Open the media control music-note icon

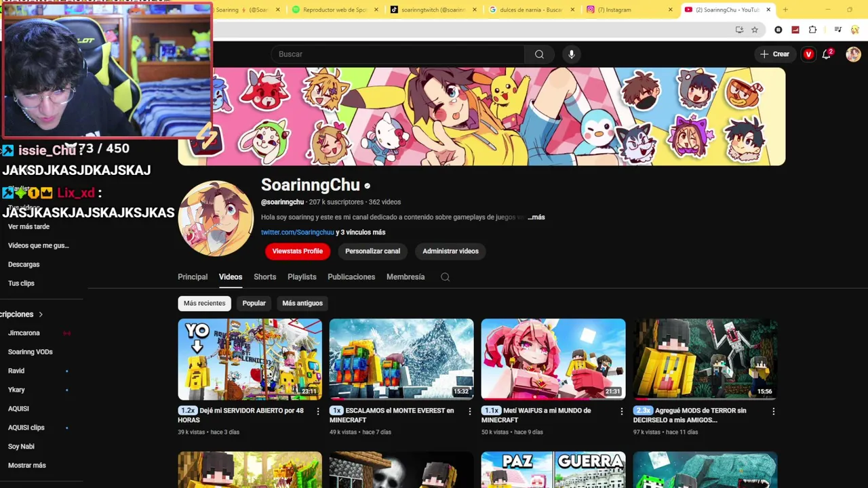pyautogui.click(x=838, y=30)
